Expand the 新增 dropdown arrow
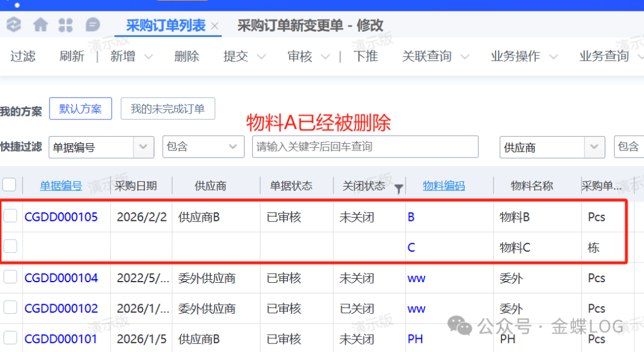Viewport: 644px width, 352px height. [x=148, y=57]
